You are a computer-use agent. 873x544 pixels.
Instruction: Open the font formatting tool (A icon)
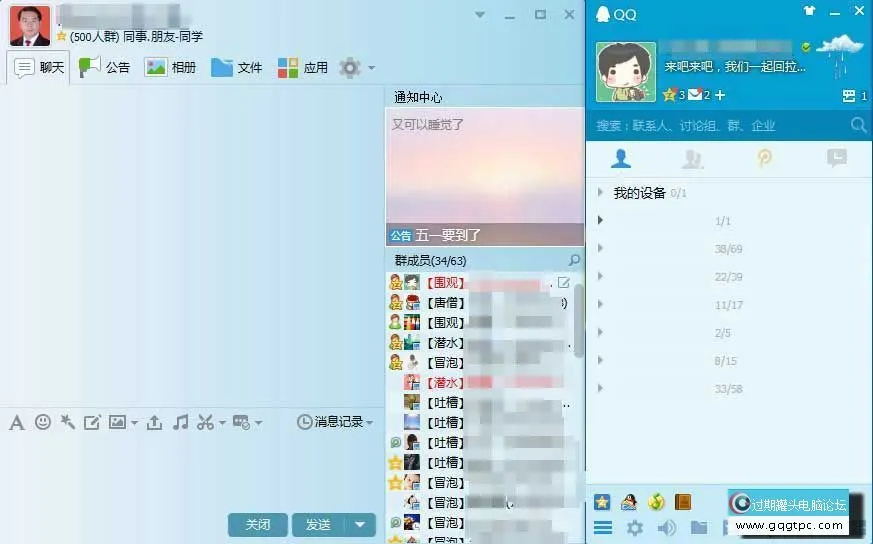click(17, 423)
